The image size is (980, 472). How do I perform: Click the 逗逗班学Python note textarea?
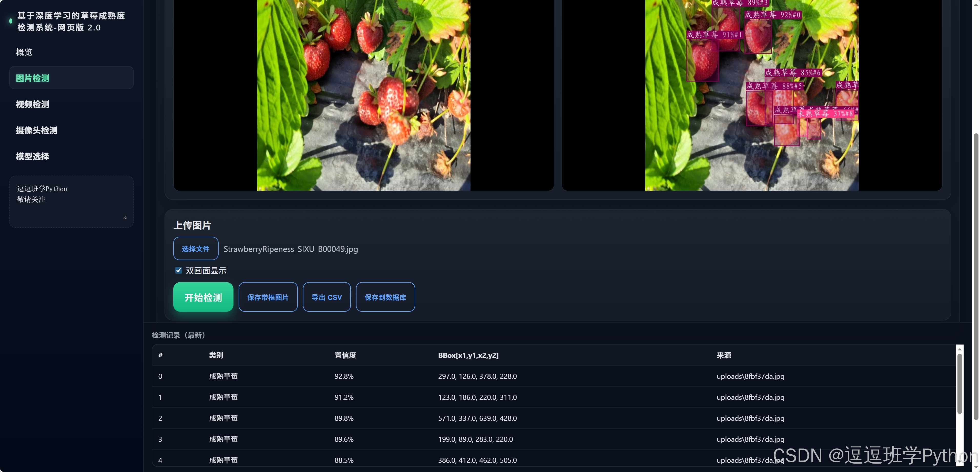[71, 201]
